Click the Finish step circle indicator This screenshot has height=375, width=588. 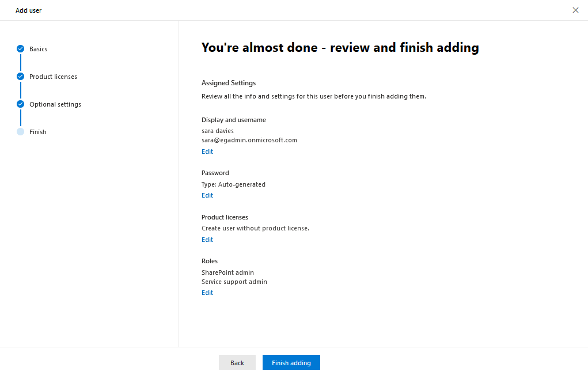point(21,132)
